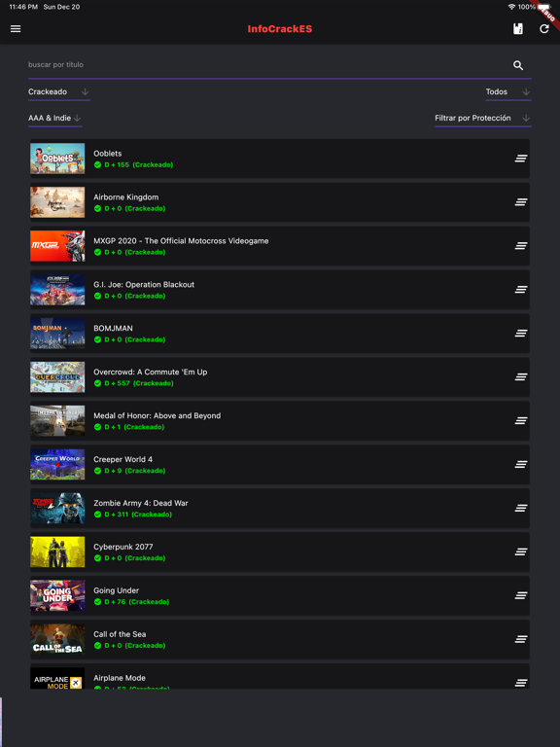Click the Airborne Kingdom cover thumbnail
The height and width of the screenshot is (747, 560).
coord(57,202)
